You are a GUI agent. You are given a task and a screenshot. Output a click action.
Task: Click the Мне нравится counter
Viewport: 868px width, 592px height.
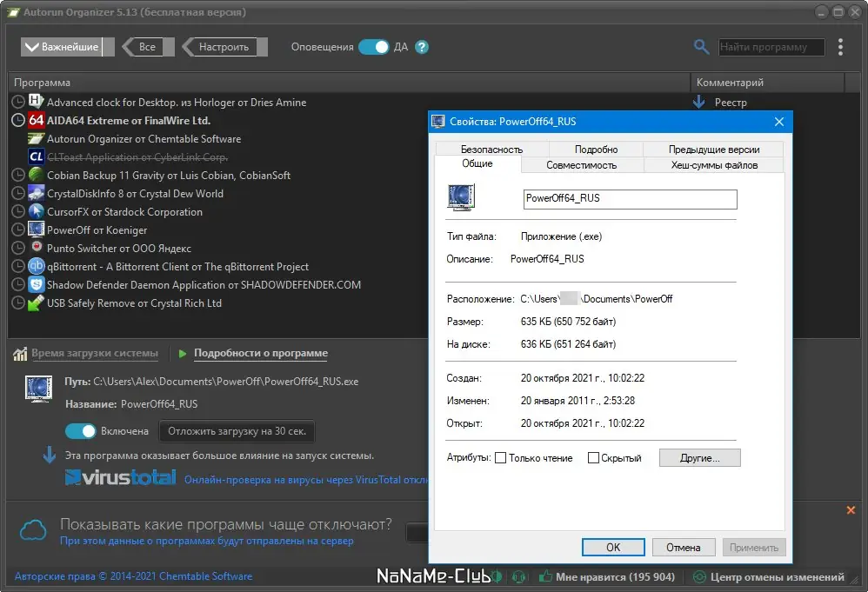pyautogui.click(x=615, y=576)
